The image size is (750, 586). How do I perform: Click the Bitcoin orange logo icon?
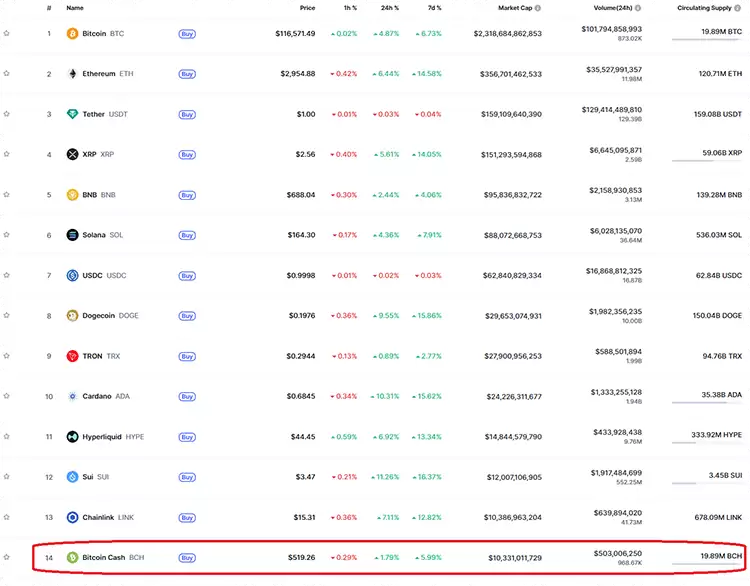(72, 33)
